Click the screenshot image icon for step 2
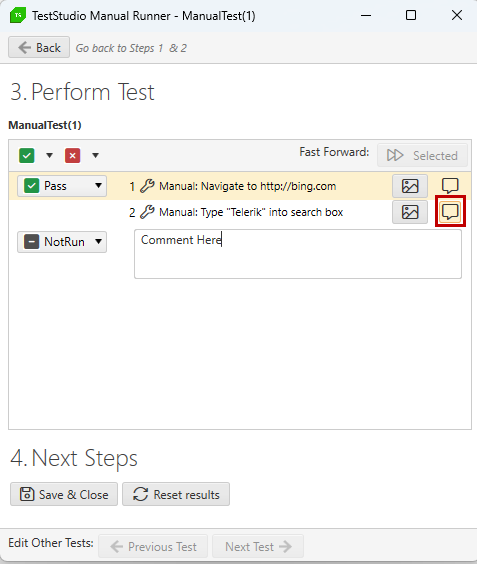 [410, 212]
